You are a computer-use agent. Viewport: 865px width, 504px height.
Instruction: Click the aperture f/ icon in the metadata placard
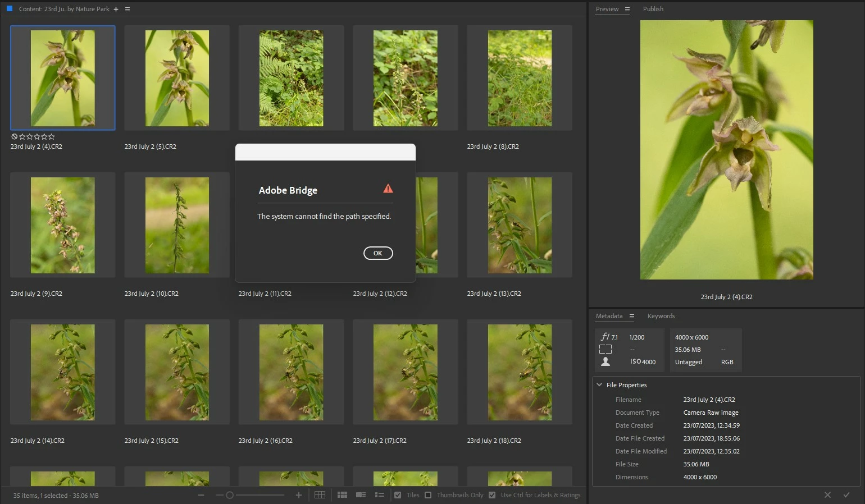605,337
